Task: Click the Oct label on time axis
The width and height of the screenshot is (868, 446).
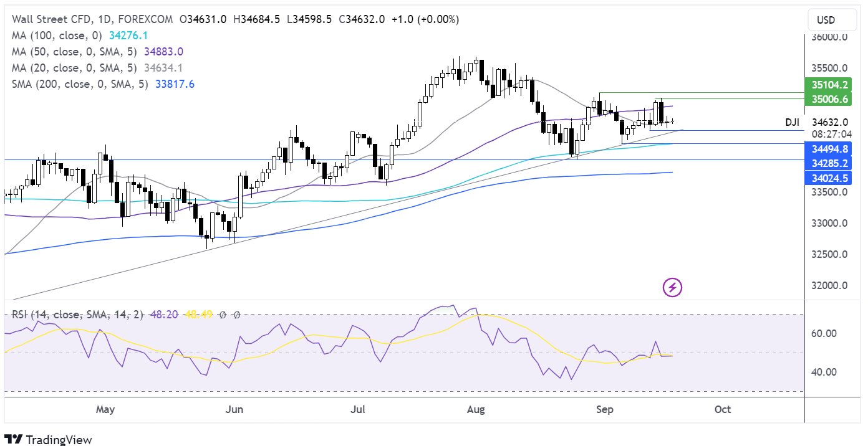Action: [x=723, y=410]
